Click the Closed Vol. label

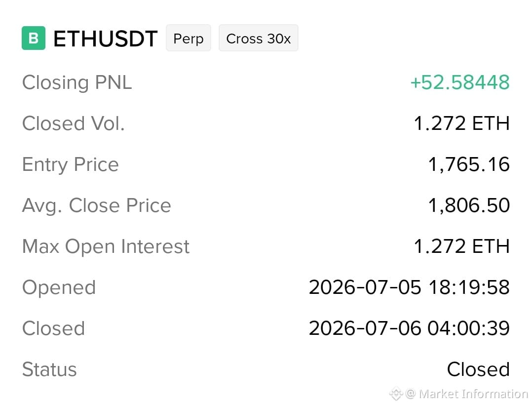(73, 123)
